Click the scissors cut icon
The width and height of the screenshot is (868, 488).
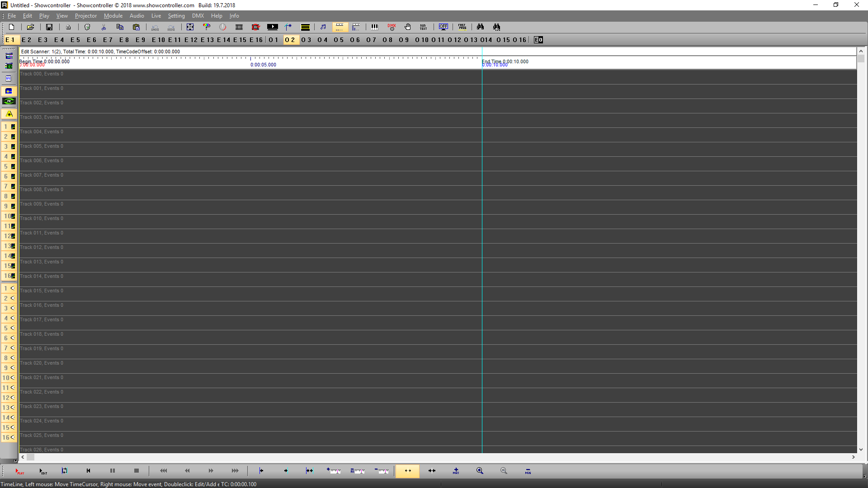coord(104,27)
